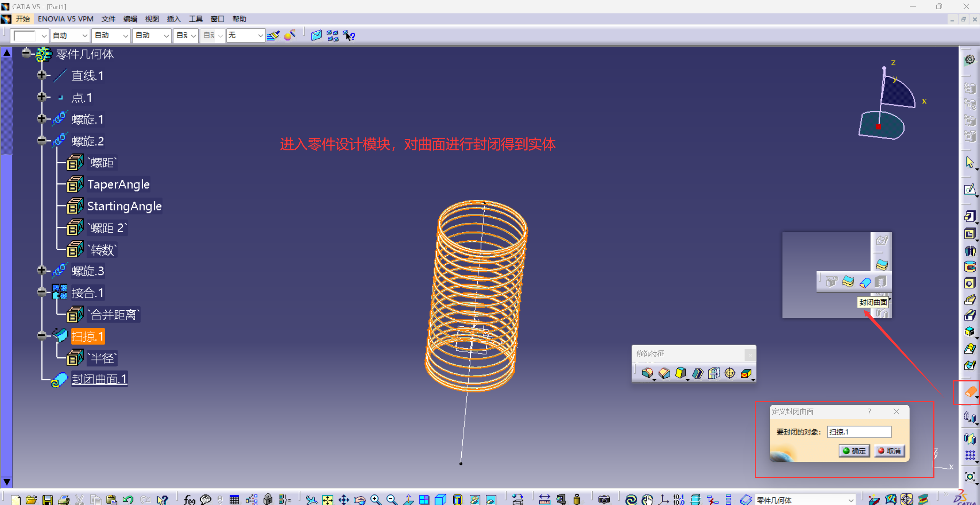The width and height of the screenshot is (980, 505).
Task: Collapse the 螺旋.2 tree node
Action: [42, 140]
